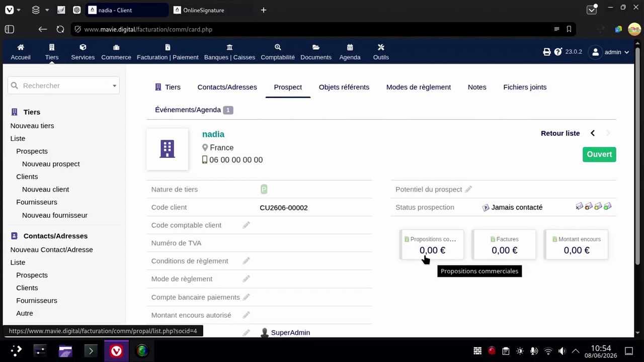Expand the Rechercher search dropdown arrow

tap(114, 86)
